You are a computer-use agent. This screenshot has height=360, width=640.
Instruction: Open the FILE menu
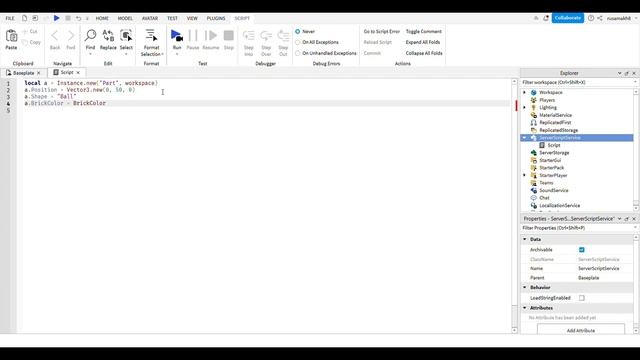[x=10, y=18]
